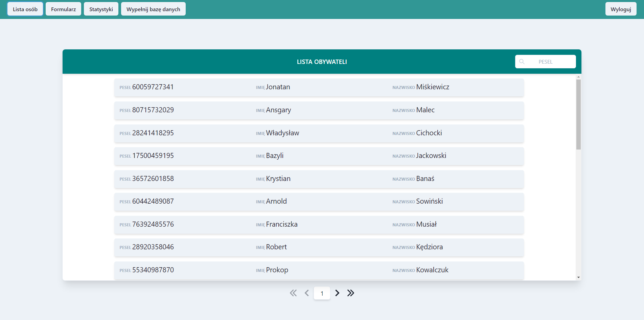644x320 pixels.
Task: Click the record of Krystian Banaś
Action: coord(319,179)
